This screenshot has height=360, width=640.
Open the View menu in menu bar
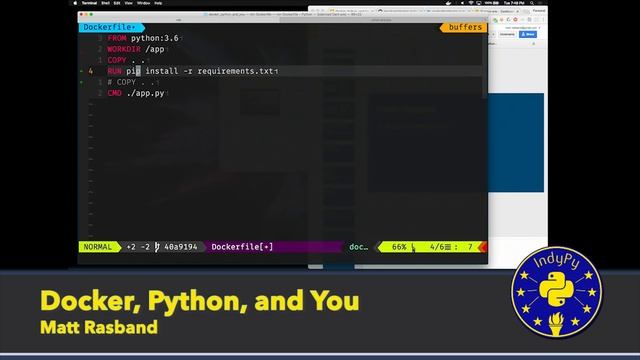pos(129,3)
